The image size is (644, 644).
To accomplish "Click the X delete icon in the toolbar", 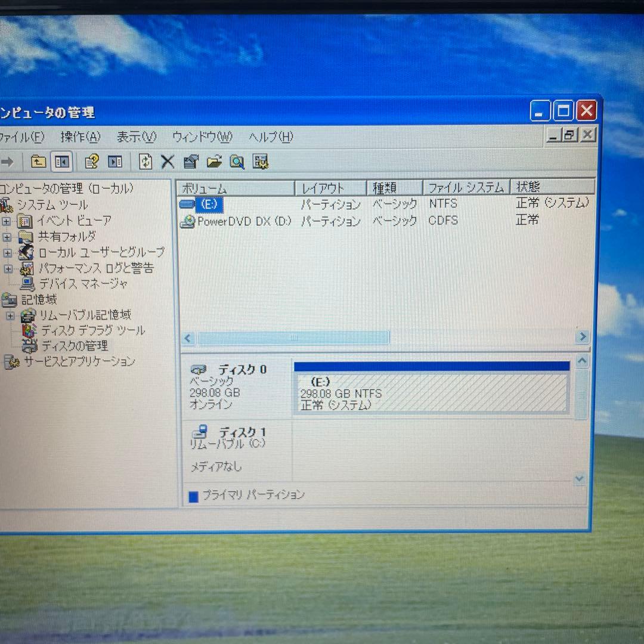I will click(x=168, y=162).
